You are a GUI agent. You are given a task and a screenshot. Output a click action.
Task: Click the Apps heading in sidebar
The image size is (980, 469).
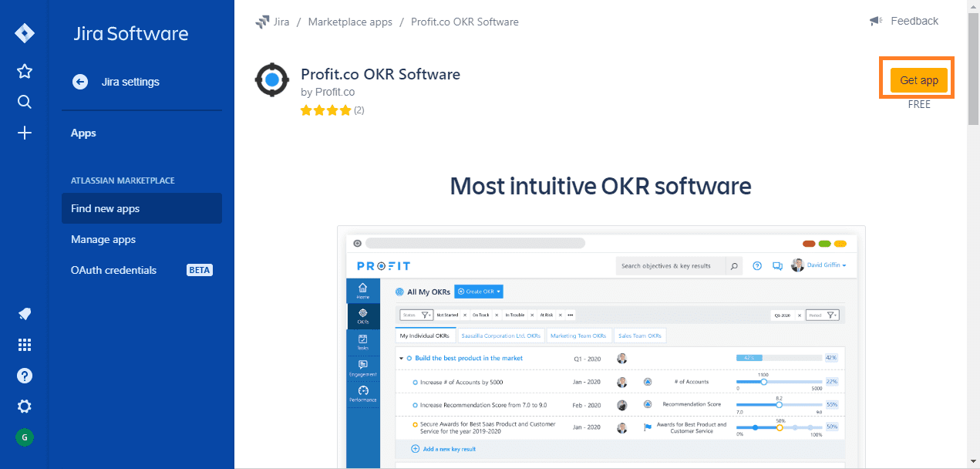(83, 133)
